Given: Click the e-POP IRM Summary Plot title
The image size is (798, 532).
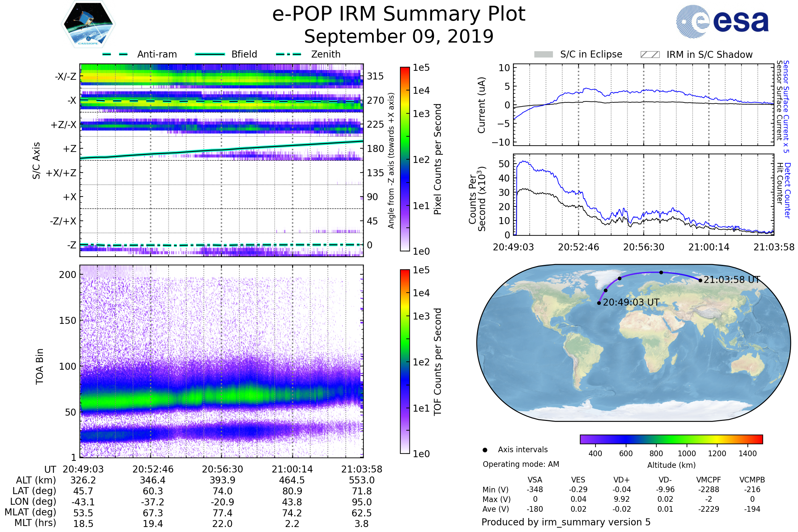Looking at the screenshot, I should click(399, 14).
